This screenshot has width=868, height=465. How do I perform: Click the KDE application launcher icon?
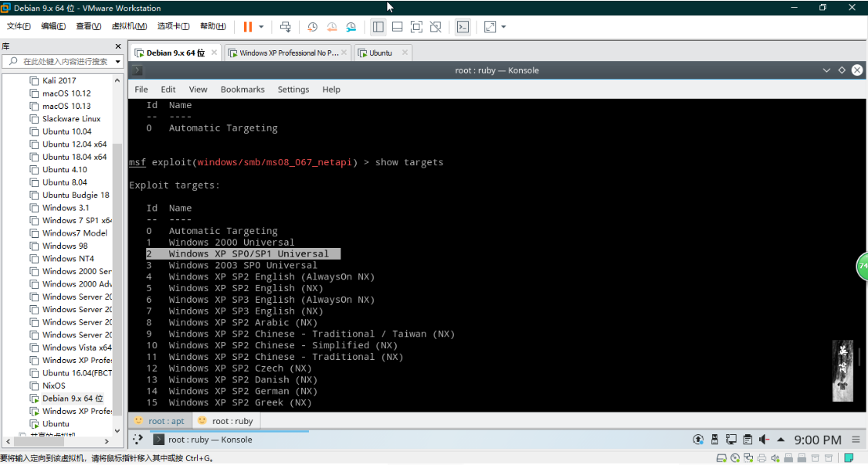138,440
